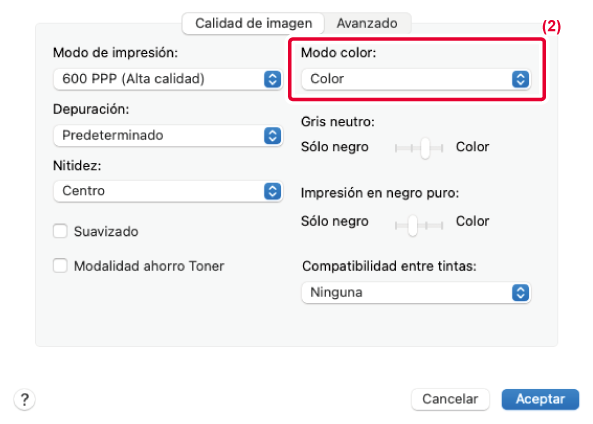Click the Depuración blue chevron arrows icon
593x424 pixels.
pyautogui.click(x=272, y=135)
